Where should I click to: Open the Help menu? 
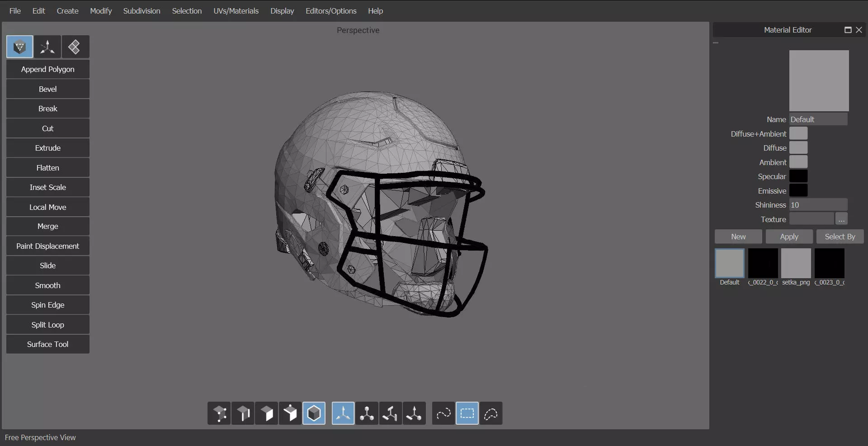[x=375, y=11]
